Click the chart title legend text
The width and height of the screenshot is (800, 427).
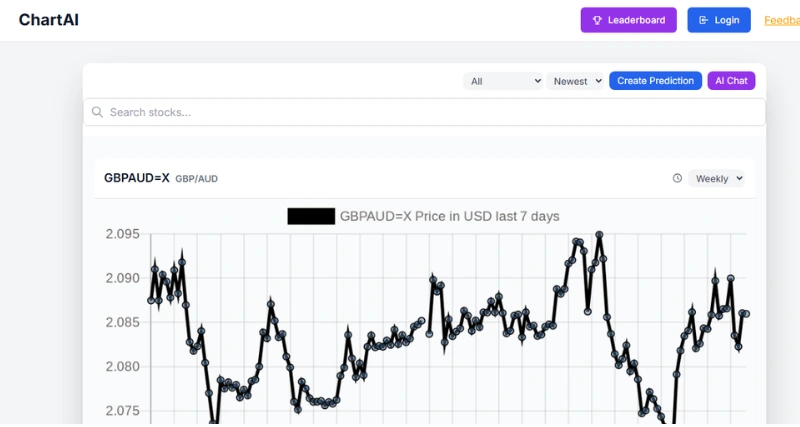449,216
